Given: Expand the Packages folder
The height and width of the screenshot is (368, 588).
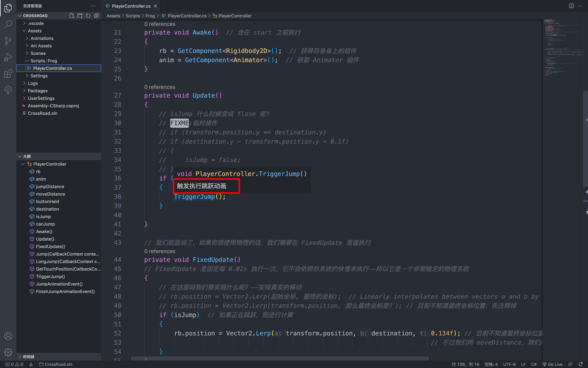Looking at the screenshot, I should coord(59,91).
